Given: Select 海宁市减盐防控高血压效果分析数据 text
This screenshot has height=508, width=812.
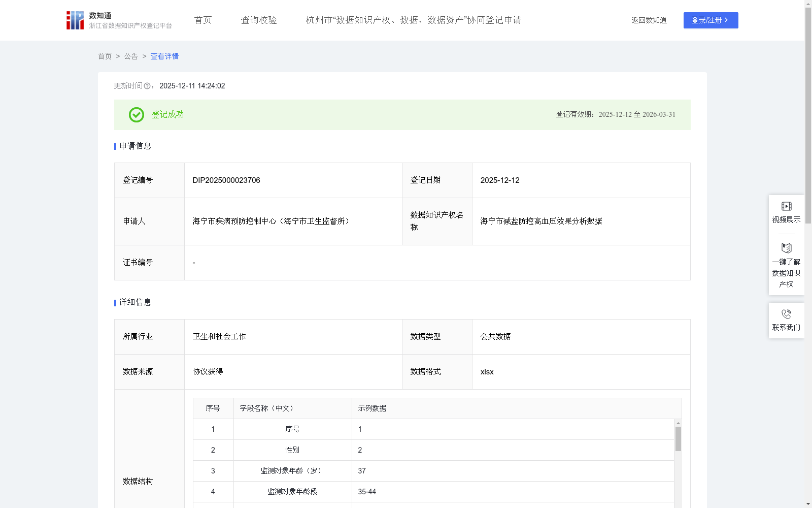Looking at the screenshot, I should tap(541, 221).
